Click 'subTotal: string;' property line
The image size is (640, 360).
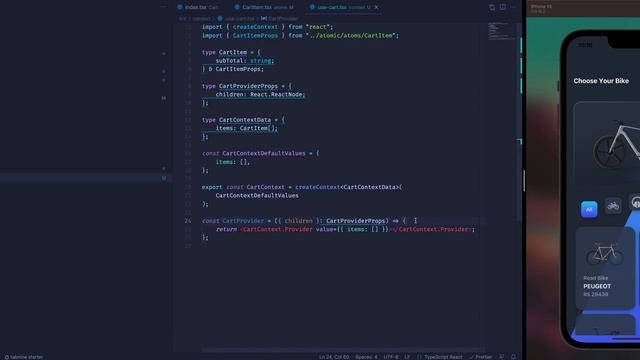click(245, 60)
